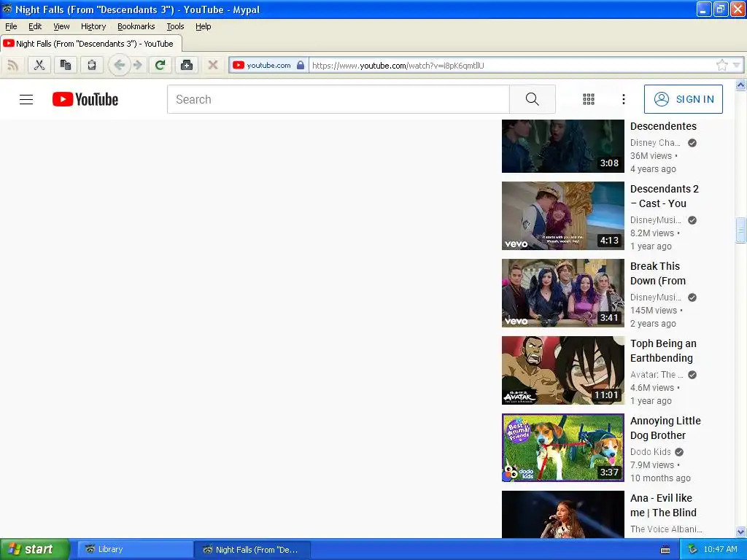Click the Disney Cha... channel name
Screen dimensions: 747x560
click(x=655, y=143)
